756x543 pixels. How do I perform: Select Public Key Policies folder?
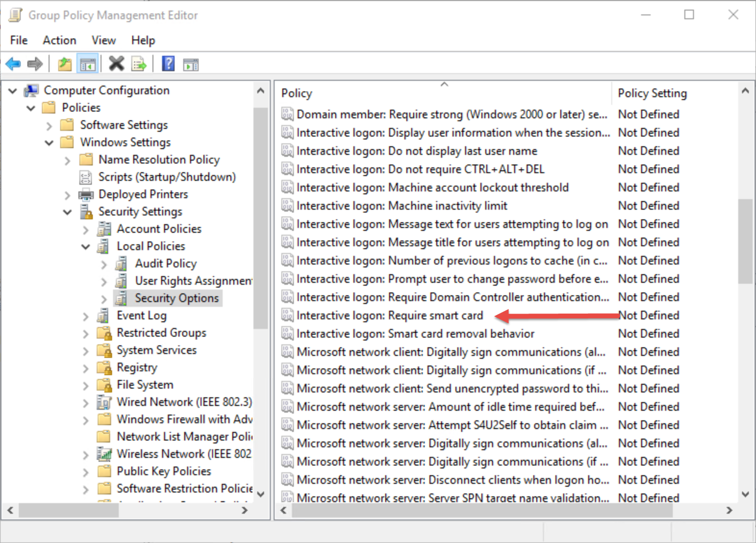pos(164,471)
